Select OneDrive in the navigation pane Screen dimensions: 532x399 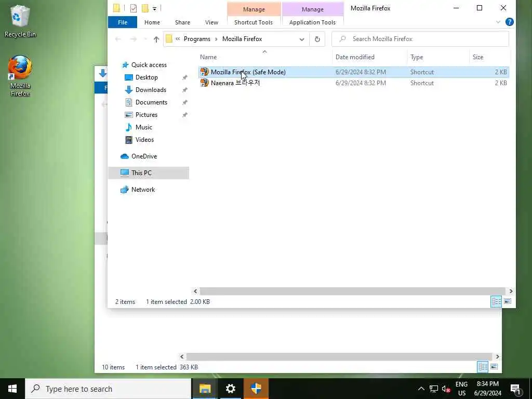144,156
